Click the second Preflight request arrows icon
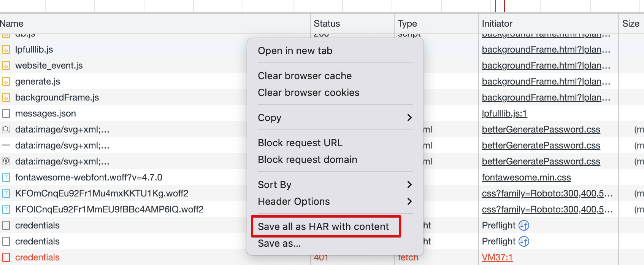 coord(524,241)
